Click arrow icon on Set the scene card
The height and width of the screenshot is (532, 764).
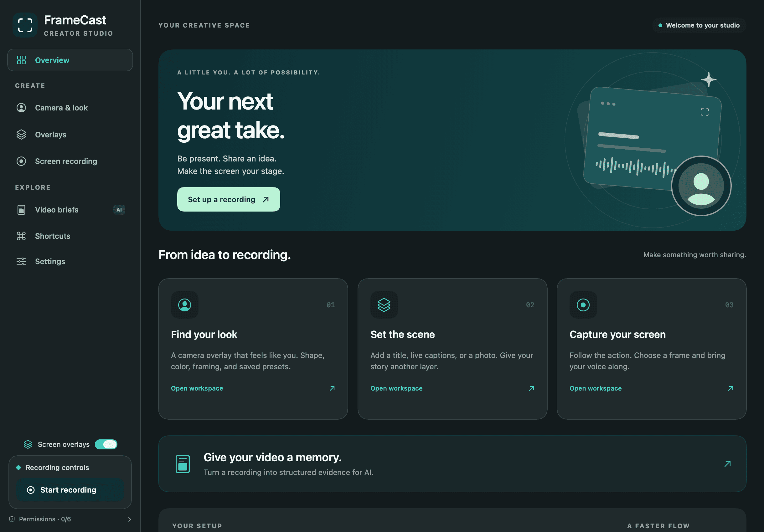531,388
